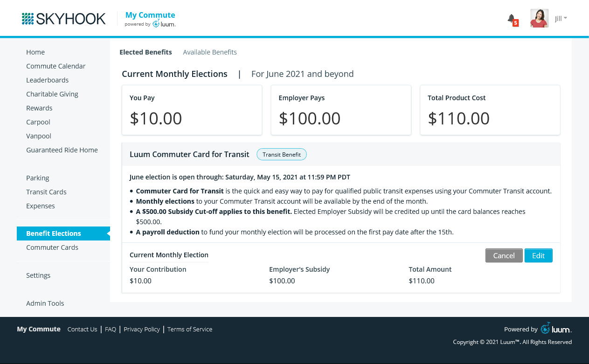Screen dimensions: 589x364
Task: Click the payroll deduction bullet text
Action: (294, 232)
